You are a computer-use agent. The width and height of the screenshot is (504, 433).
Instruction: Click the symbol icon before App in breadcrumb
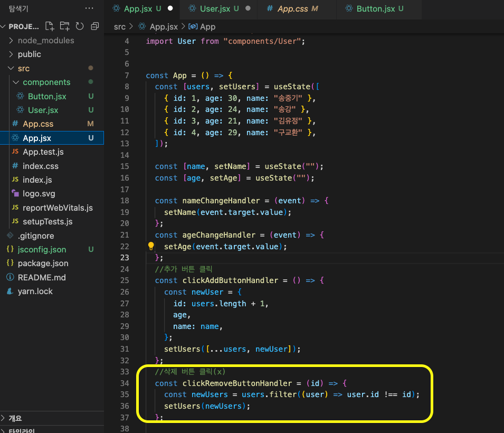pyautogui.click(x=193, y=26)
